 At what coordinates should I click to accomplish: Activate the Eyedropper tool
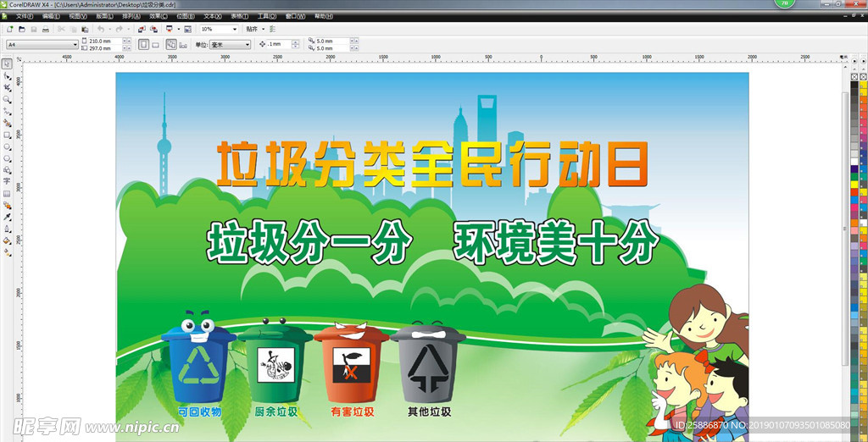[x=7, y=217]
